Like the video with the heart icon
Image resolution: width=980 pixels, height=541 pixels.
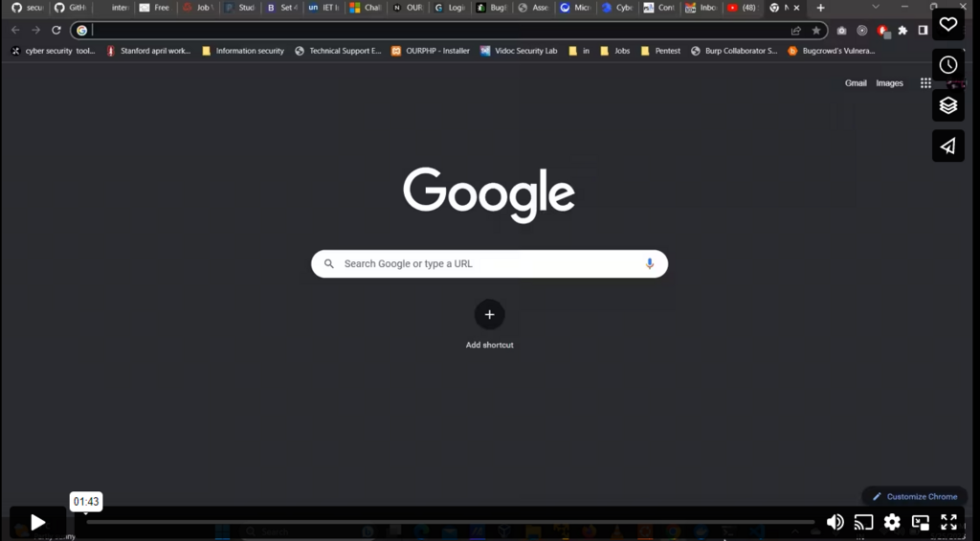948,24
